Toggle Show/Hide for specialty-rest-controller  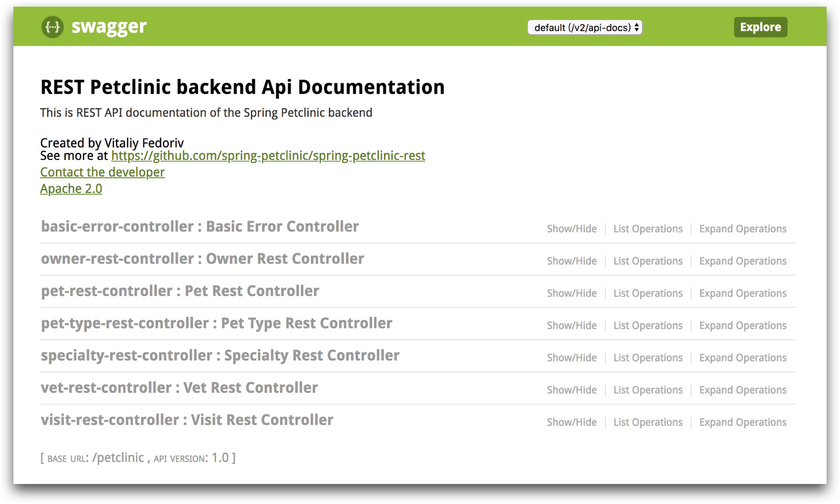tap(572, 357)
